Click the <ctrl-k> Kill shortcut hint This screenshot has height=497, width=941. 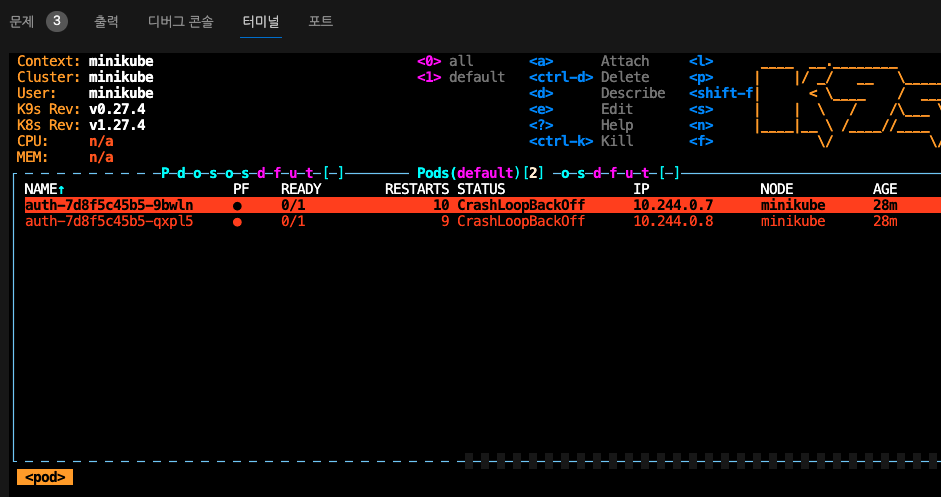[x=581, y=142]
